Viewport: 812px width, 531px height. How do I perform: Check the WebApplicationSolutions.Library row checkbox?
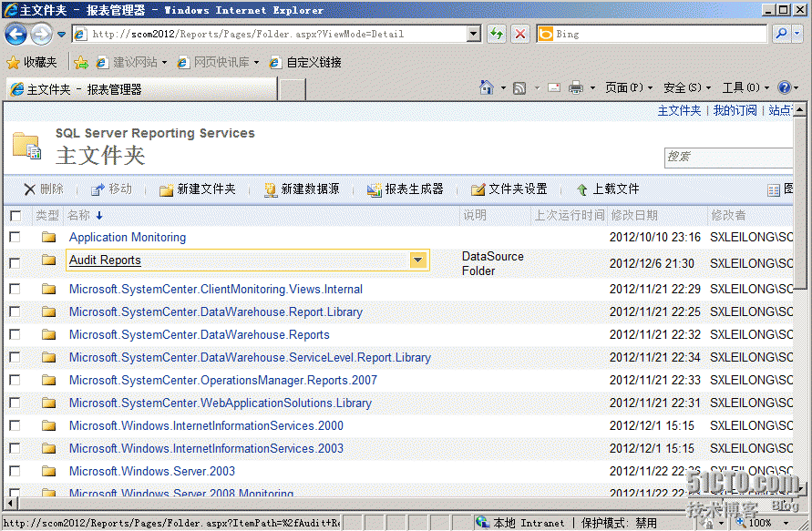pos(15,403)
